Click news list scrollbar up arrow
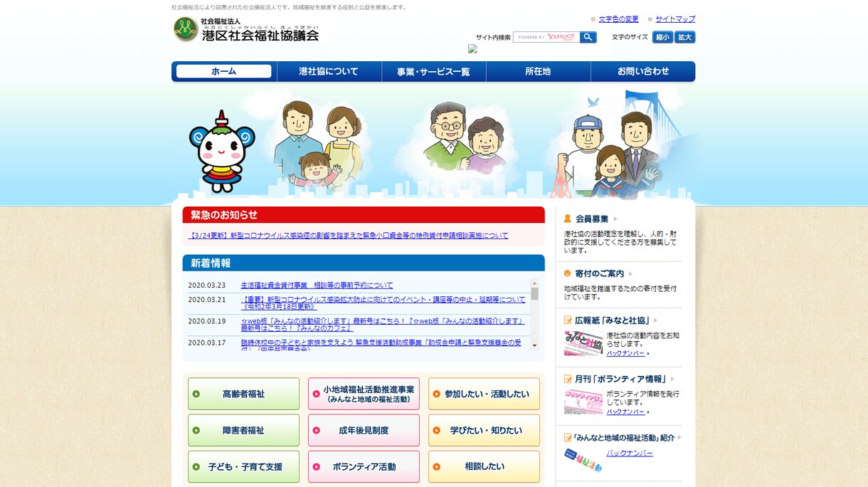 point(534,283)
